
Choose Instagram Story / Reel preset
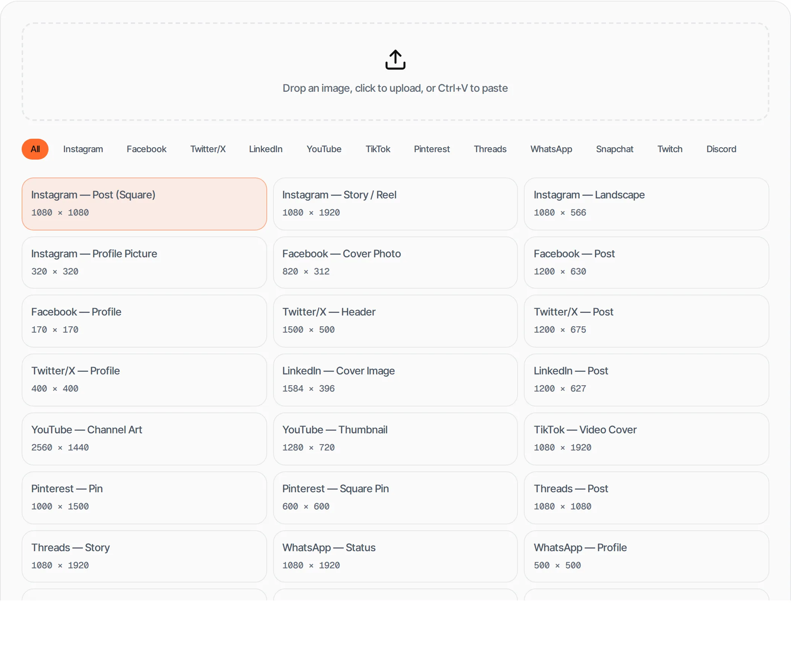tap(395, 204)
